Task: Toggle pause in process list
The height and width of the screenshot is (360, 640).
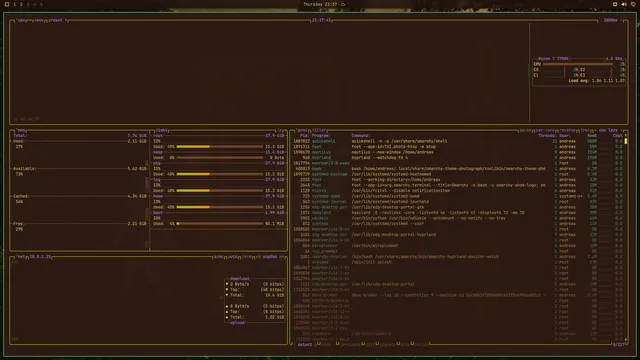Action: tap(525, 130)
